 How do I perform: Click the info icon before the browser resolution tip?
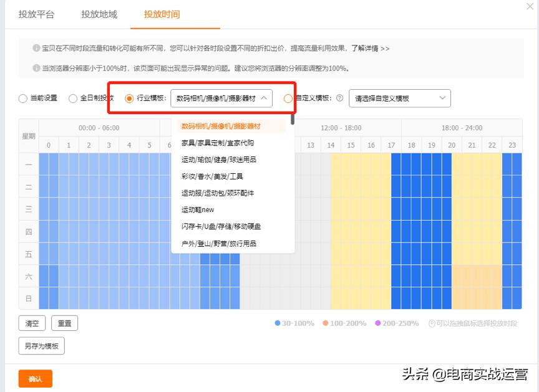[x=35, y=67]
